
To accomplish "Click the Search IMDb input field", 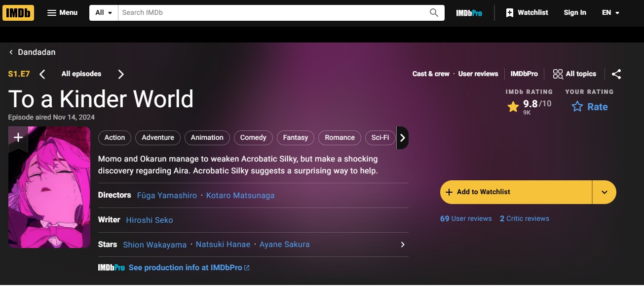I will (x=271, y=13).
